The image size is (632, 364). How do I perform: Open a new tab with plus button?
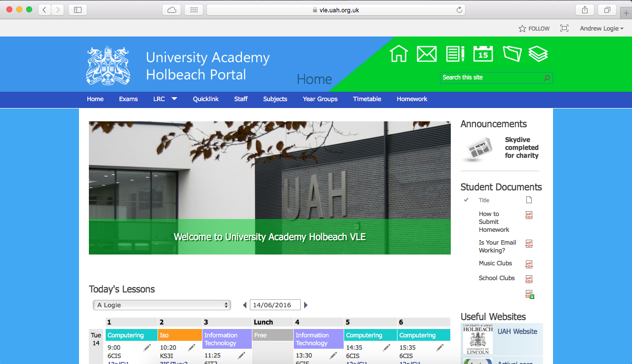[x=627, y=13]
